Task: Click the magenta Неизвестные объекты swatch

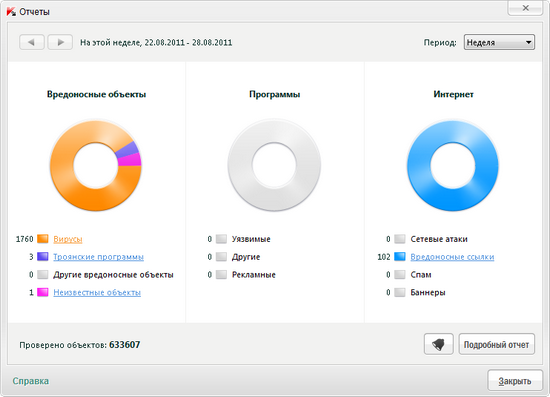Action: [43, 292]
